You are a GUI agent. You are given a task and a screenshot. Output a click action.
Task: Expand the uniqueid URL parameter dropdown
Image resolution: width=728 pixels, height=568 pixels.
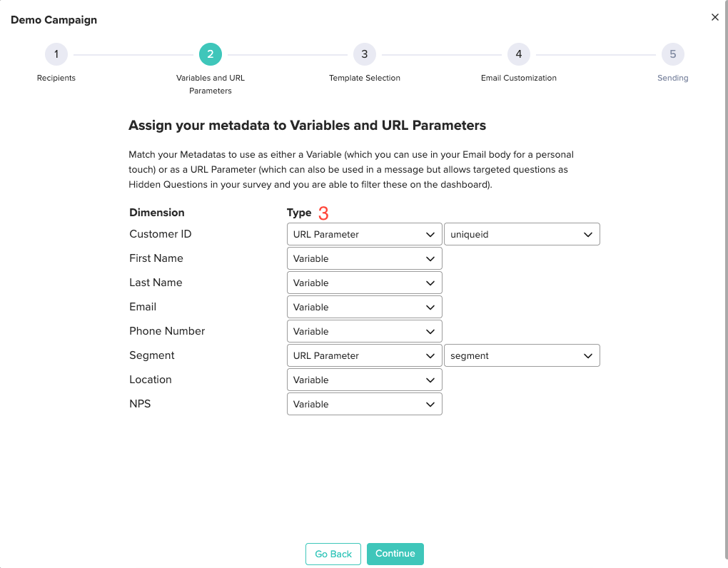coord(522,233)
